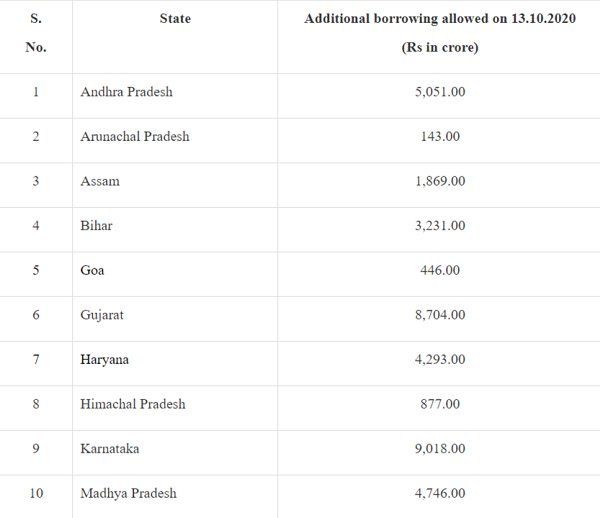Click the Goa state cell
This screenshot has width=600, height=518.
(x=92, y=270)
